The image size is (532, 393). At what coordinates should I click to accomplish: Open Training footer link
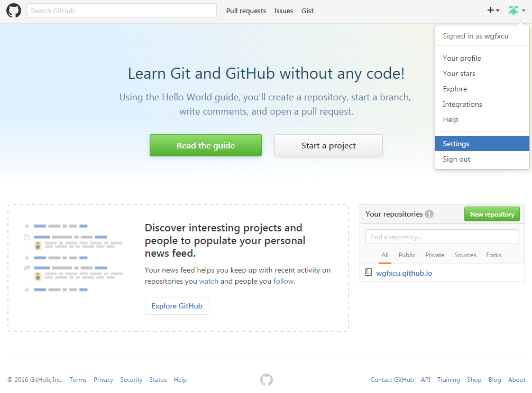pos(448,380)
